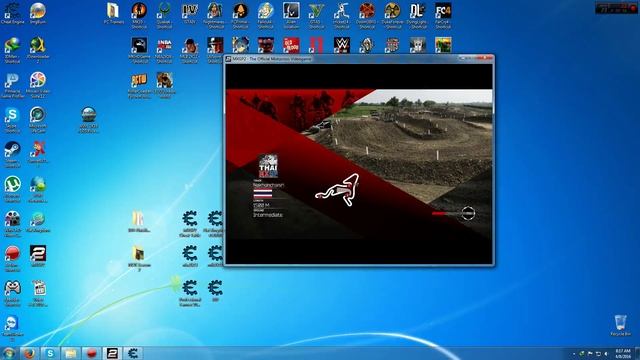Open the Cheat Engine desktop shortcut
Viewport: 640px width, 360px height.
[x=12, y=13]
